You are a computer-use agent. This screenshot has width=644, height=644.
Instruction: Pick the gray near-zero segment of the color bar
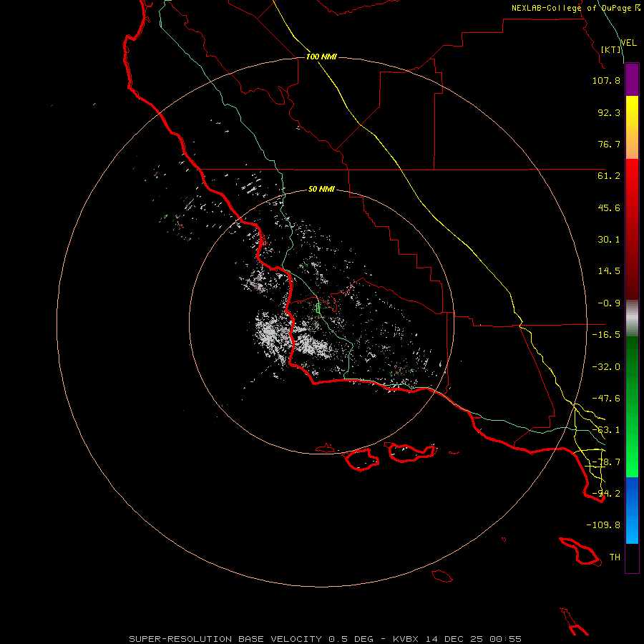[632, 318]
